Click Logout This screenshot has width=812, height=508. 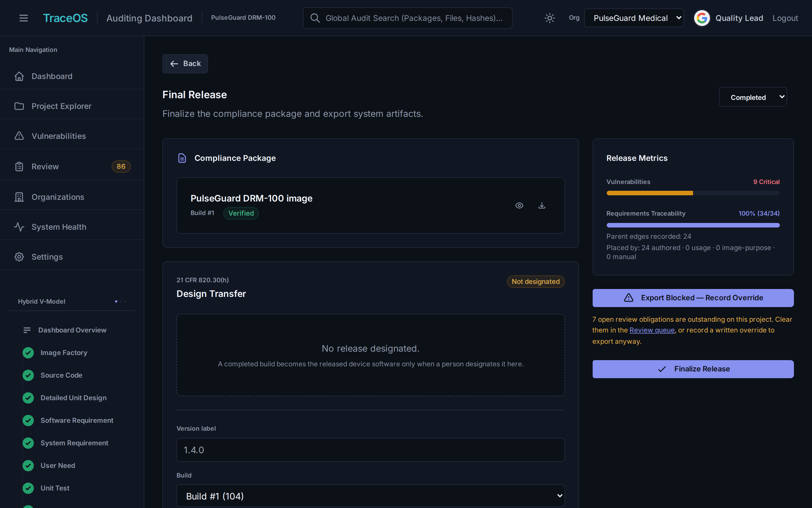(785, 18)
